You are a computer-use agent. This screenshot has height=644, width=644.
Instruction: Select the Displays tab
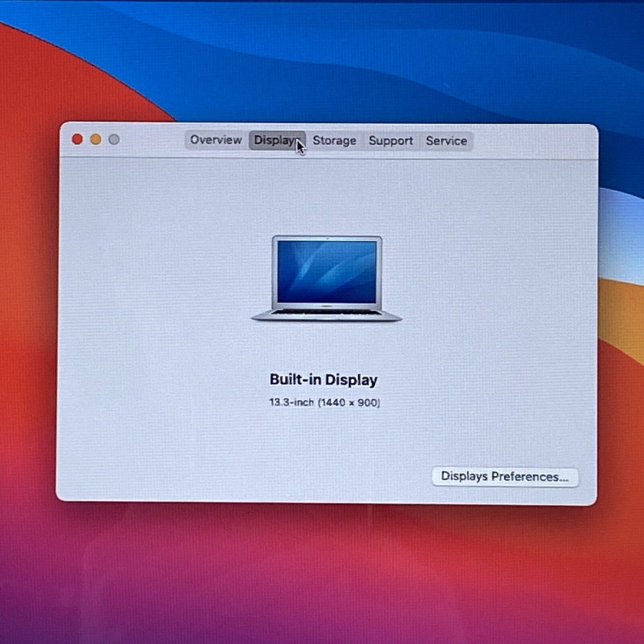(277, 140)
